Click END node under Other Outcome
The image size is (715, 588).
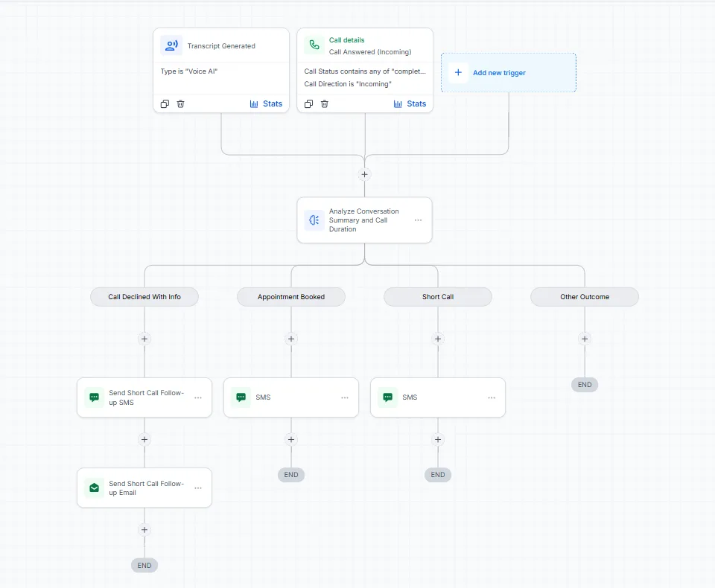tap(585, 385)
